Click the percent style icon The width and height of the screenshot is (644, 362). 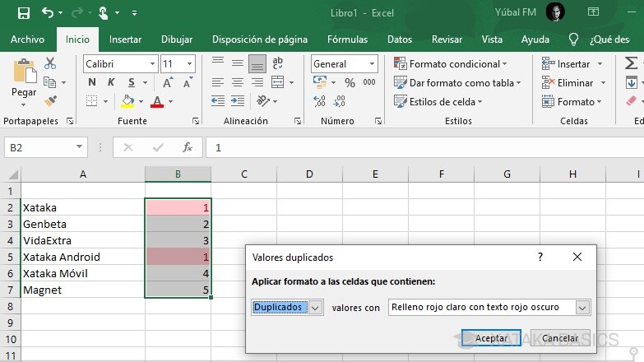pyautogui.click(x=350, y=82)
